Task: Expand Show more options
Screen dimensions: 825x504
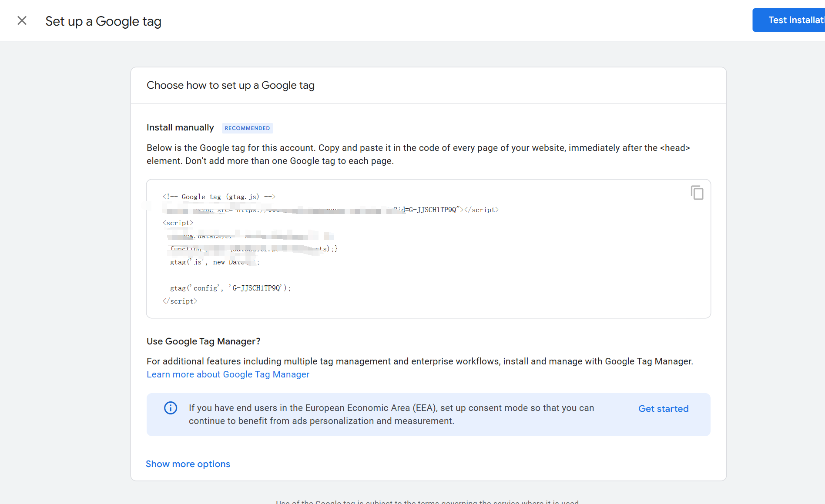Action: pyautogui.click(x=188, y=464)
